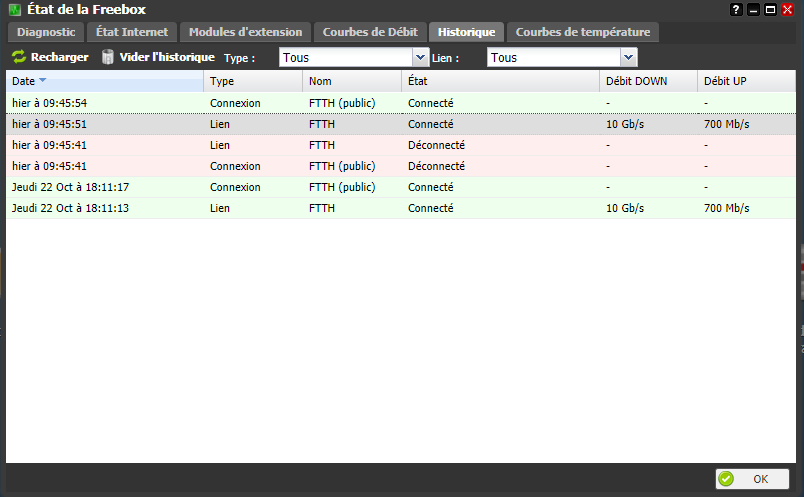Switch to the Diagnostic tab
Screen dimensions: 804x497
click(x=46, y=32)
